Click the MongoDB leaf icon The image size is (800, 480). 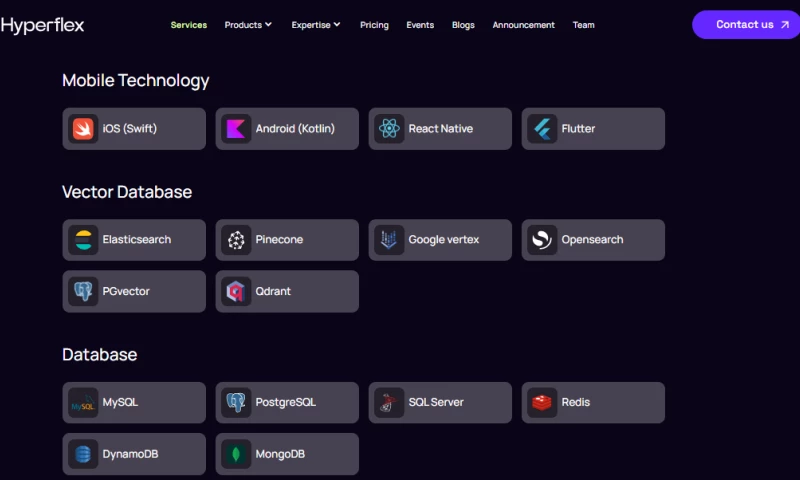(236, 454)
